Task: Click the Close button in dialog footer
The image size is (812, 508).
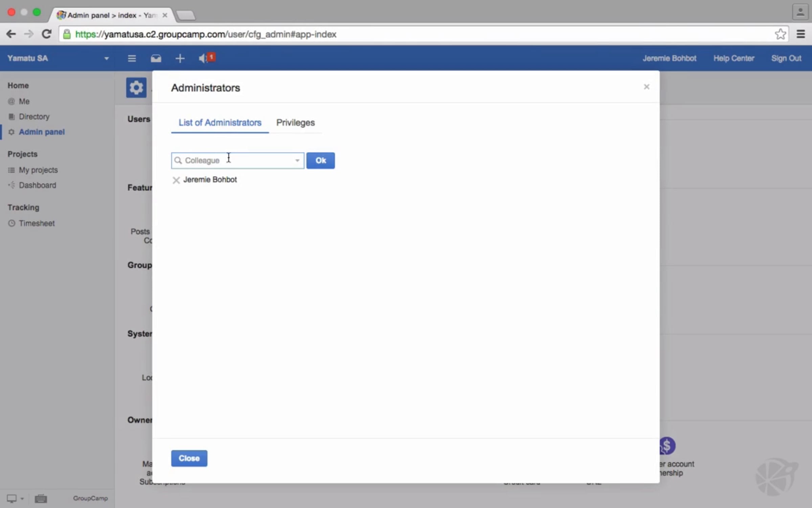Action: tap(189, 458)
